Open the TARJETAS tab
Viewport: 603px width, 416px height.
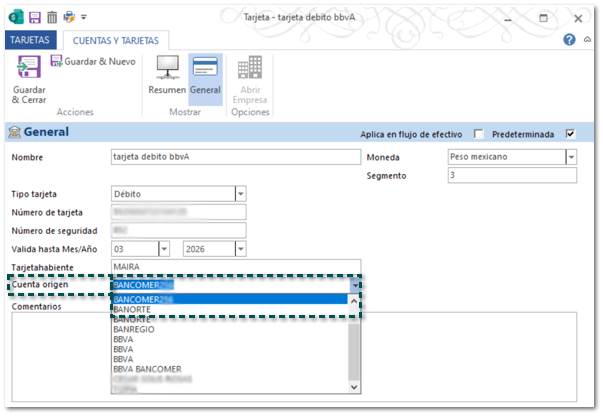(x=29, y=40)
